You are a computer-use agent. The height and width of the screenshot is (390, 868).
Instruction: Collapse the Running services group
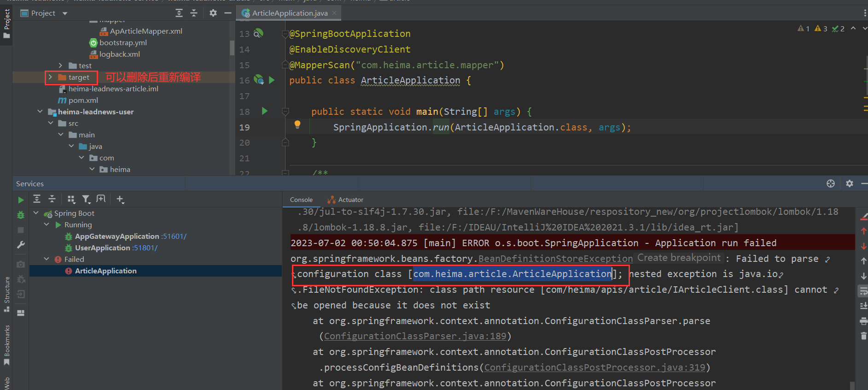47,225
